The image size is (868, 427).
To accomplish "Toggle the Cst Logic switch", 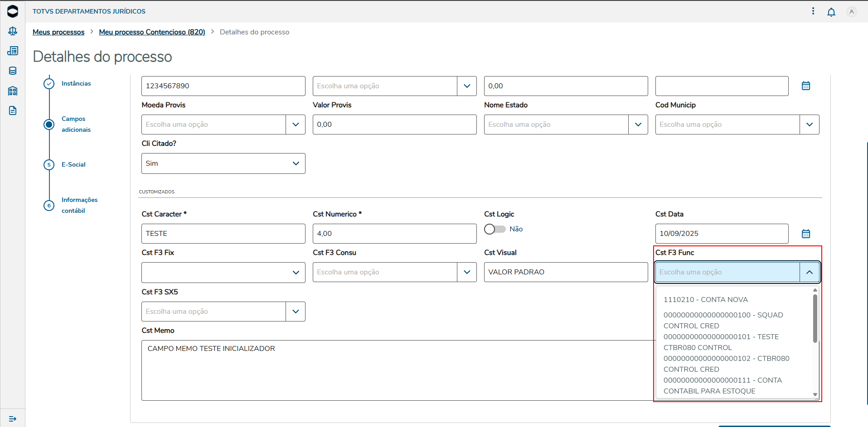I will pyautogui.click(x=495, y=229).
